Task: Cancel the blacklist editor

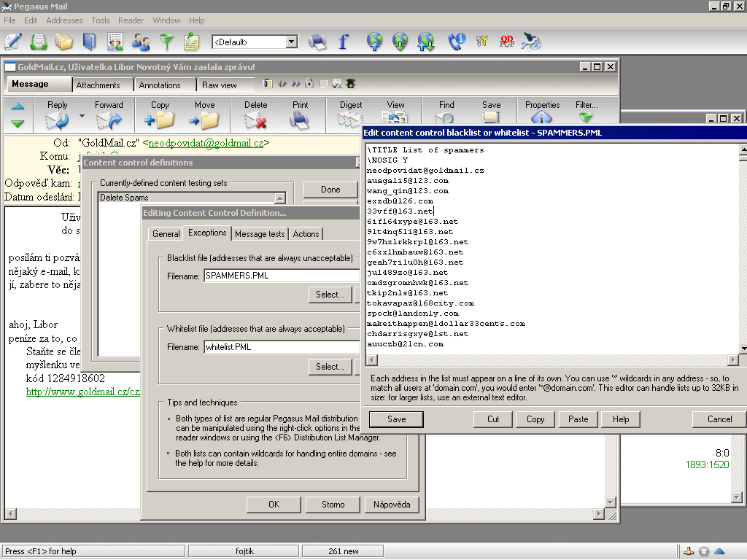Action: tap(719, 419)
